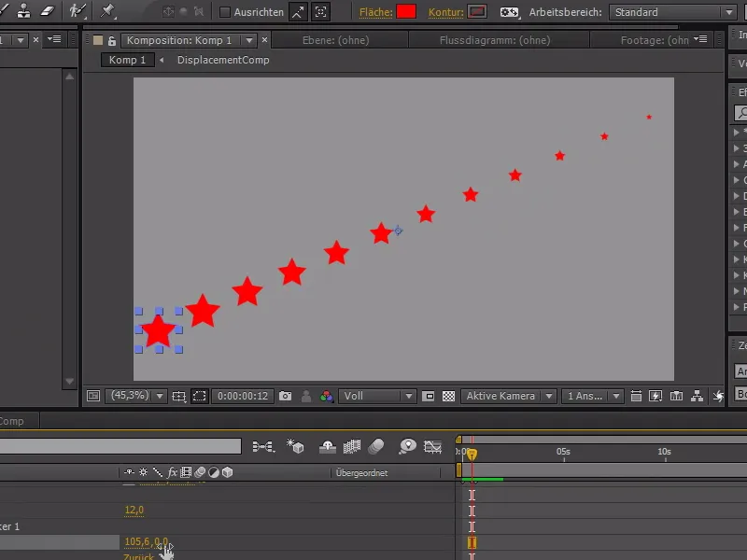Screen dimensions: 747x560
Task: Toggle the transparency grid checkerboard
Action: (x=449, y=396)
